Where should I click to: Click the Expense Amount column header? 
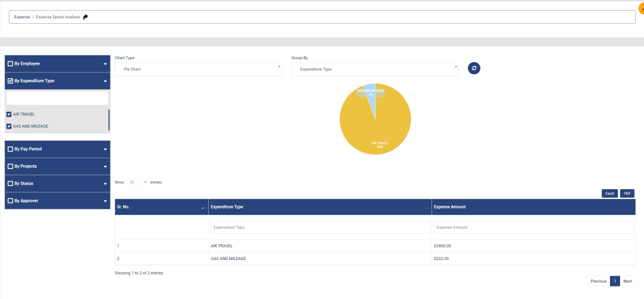pyautogui.click(x=533, y=207)
